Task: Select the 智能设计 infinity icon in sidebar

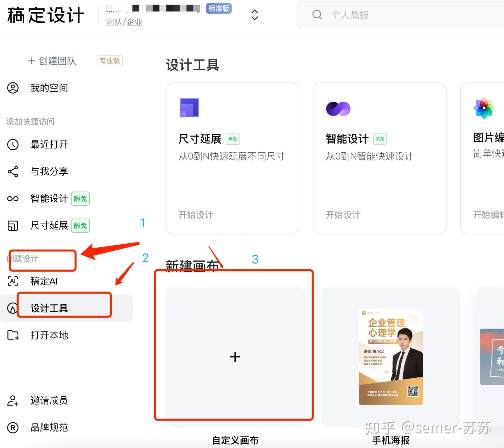Action: coord(13,199)
